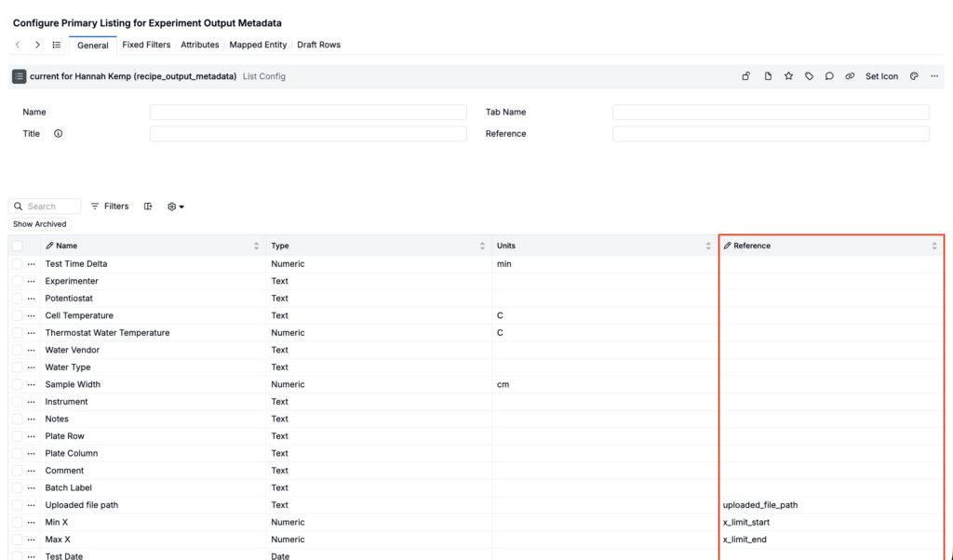Toggle the select-all header checkbox
This screenshot has width=953, height=560.
point(17,246)
